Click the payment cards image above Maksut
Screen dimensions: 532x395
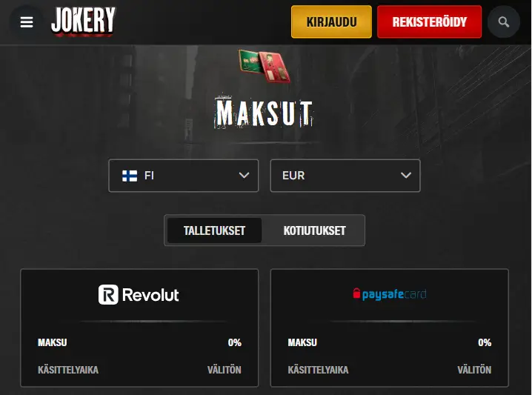(265, 66)
